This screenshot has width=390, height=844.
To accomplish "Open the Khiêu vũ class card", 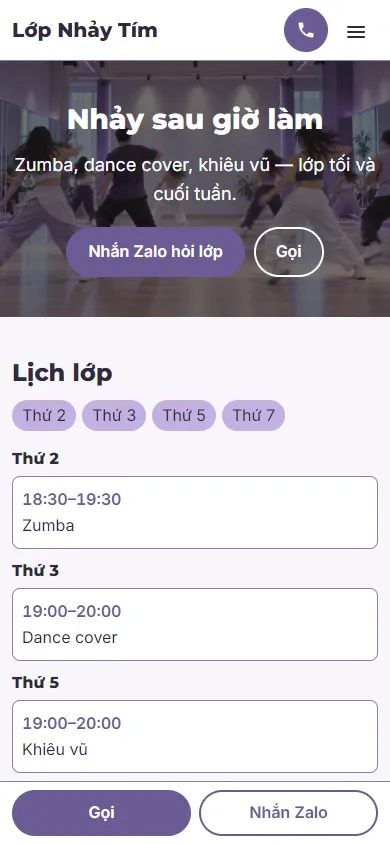I will click(x=195, y=736).
